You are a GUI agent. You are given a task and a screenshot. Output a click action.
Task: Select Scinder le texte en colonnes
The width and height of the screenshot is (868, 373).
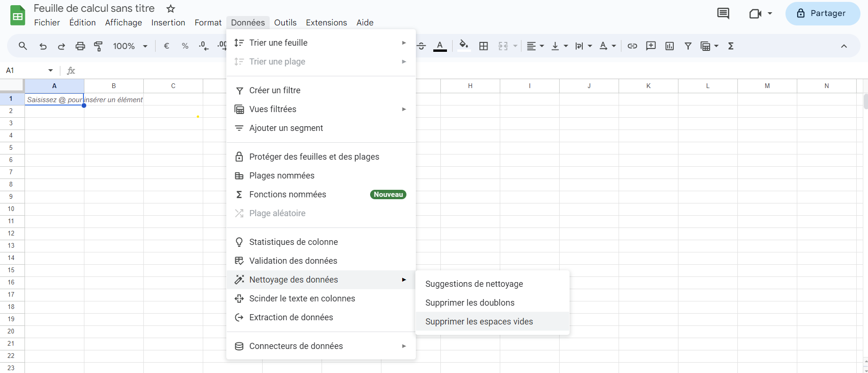pyautogui.click(x=321, y=299)
